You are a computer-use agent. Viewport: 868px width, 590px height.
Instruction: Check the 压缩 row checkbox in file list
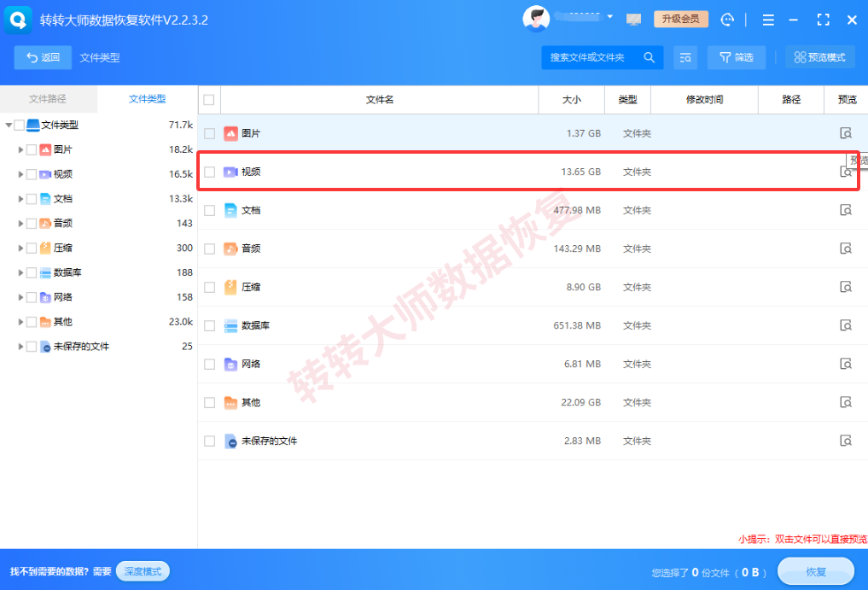click(209, 288)
